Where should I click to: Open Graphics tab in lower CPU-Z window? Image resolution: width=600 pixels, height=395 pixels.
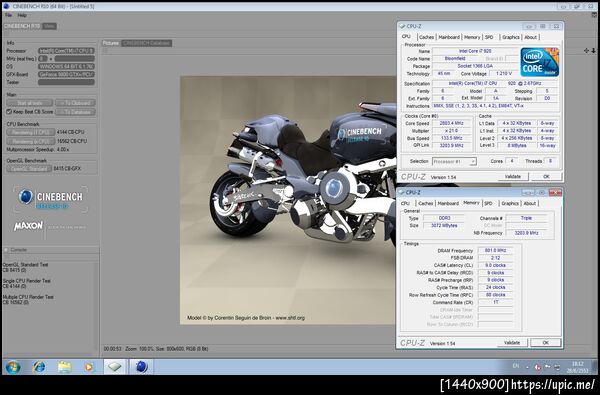[510, 203]
